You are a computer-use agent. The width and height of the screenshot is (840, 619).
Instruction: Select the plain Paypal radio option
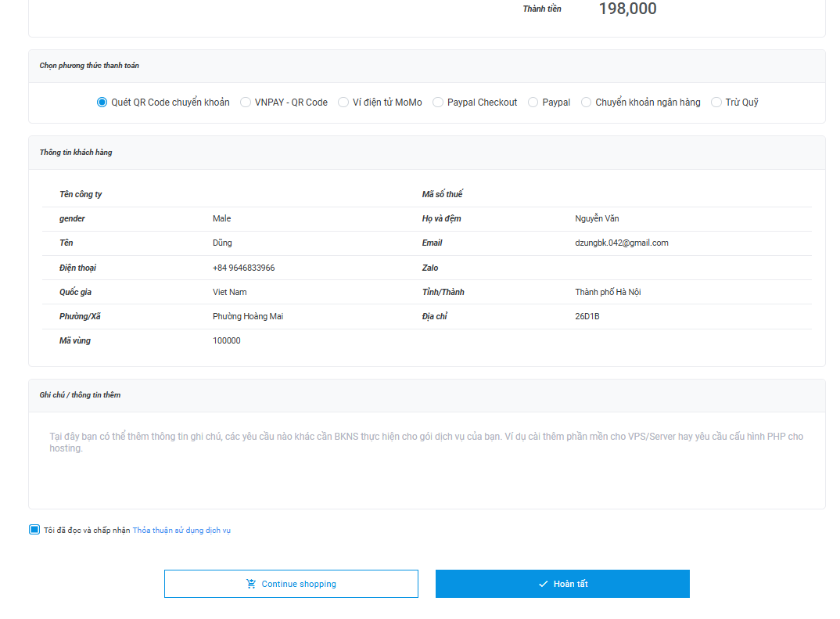[x=533, y=103]
